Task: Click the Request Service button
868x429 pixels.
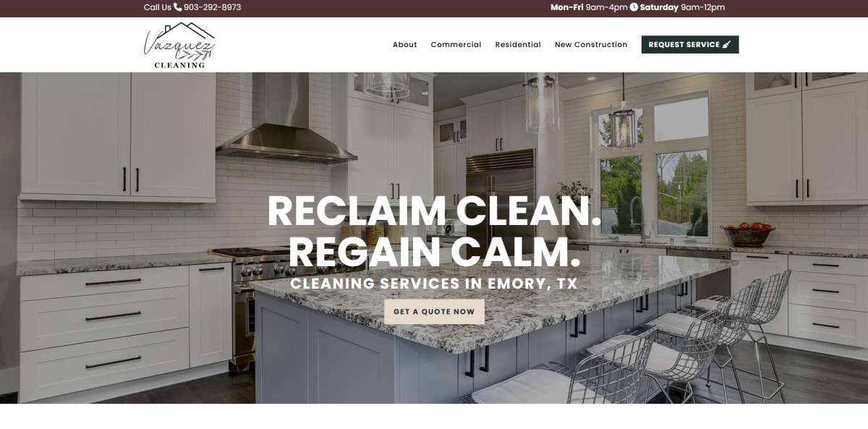Action: pyautogui.click(x=690, y=45)
